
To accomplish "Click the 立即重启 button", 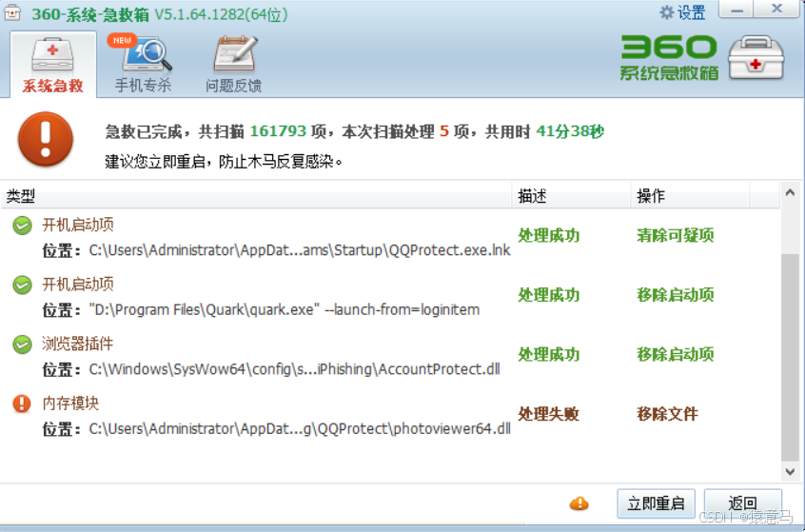I will coord(657,503).
